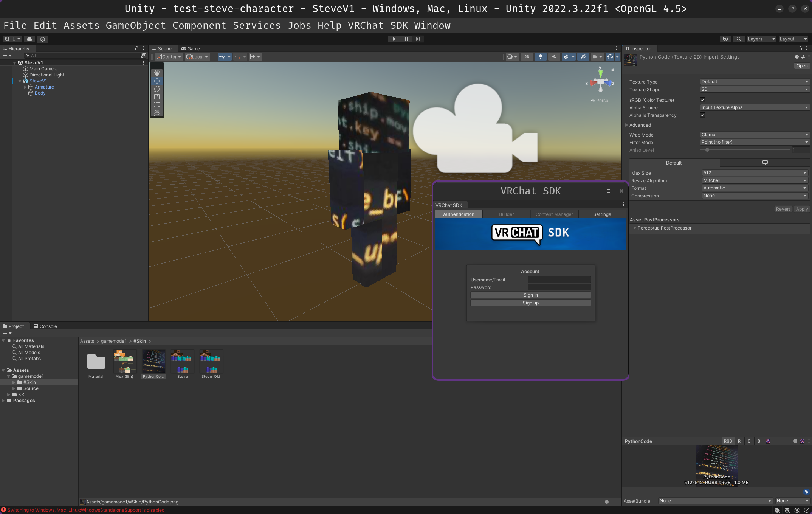Open the Filter Mode dropdown
The image size is (812, 514).
[x=754, y=142]
